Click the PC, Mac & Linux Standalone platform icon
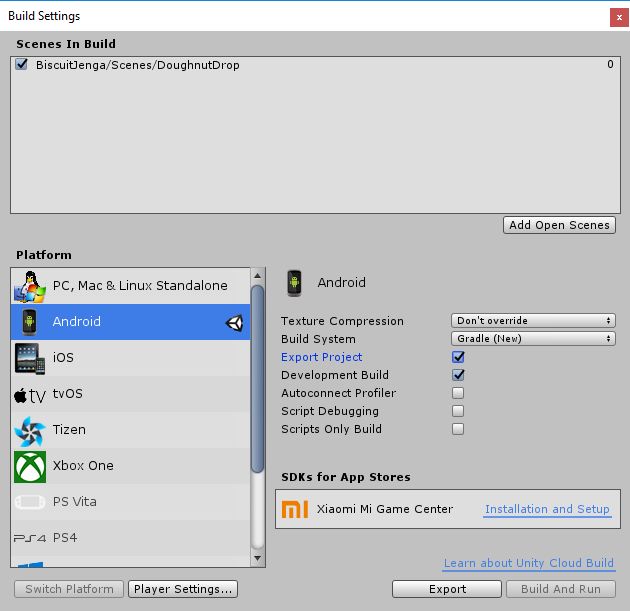The width and height of the screenshot is (630, 611). pyautogui.click(x=30, y=287)
